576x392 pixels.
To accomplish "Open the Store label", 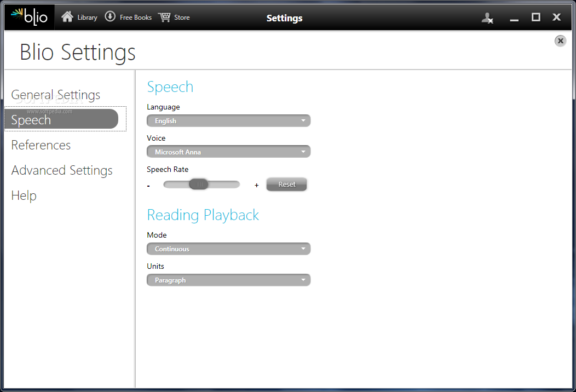I will [x=182, y=18].
